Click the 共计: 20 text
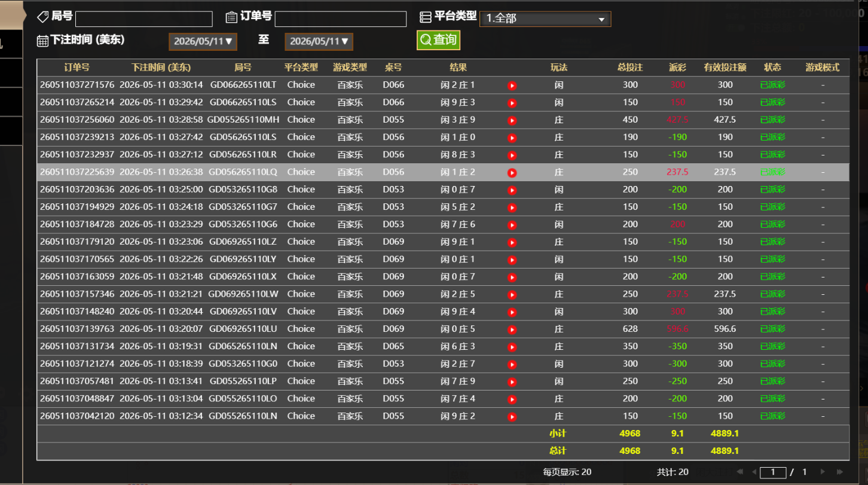 (673, 472)
